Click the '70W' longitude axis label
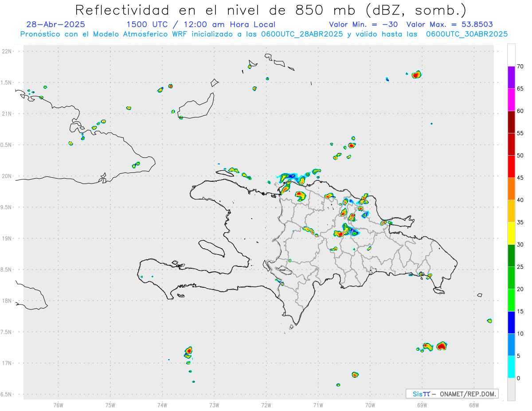 370,405
